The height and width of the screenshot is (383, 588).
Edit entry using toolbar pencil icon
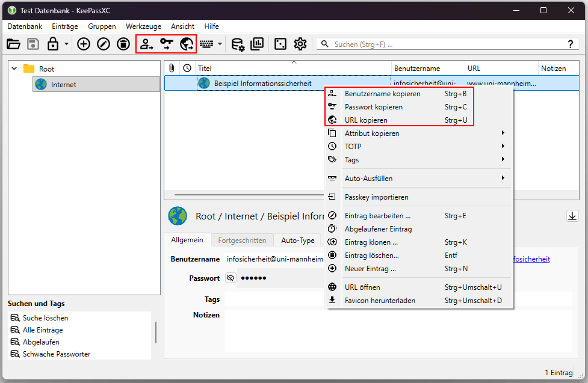pyautogui.click(x=104, y=44)
